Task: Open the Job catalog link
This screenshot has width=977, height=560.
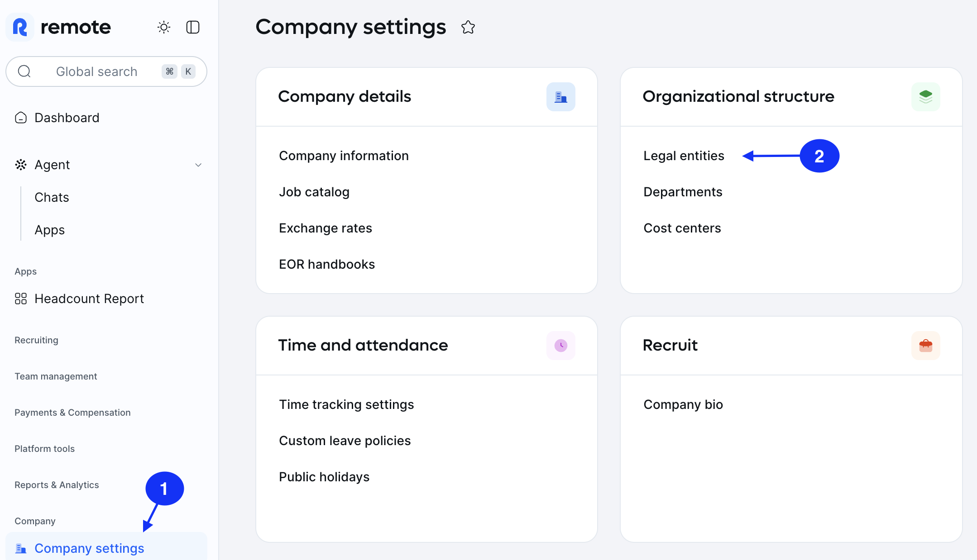Action: click(314, 192)
